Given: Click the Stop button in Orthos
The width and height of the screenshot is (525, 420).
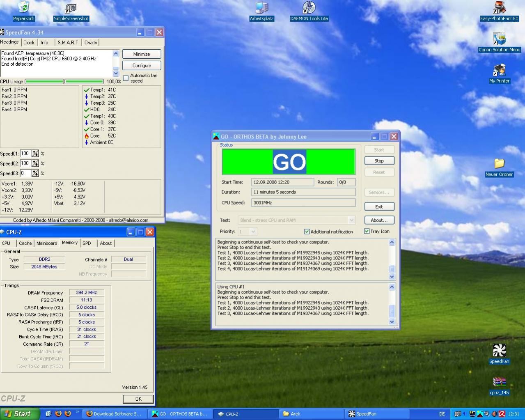Looking at the screenshot, I should 379,161.
